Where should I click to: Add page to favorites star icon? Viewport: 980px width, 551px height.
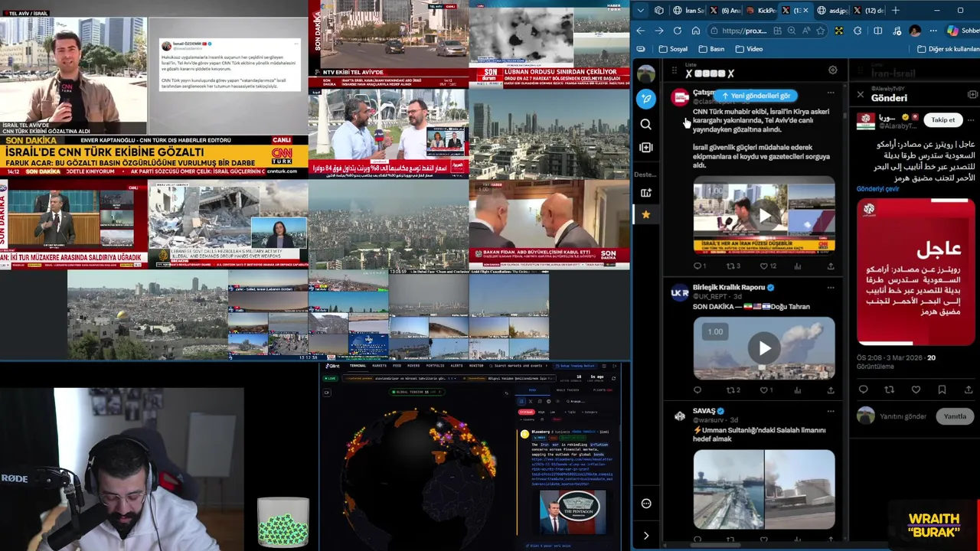tap(820, 31)
